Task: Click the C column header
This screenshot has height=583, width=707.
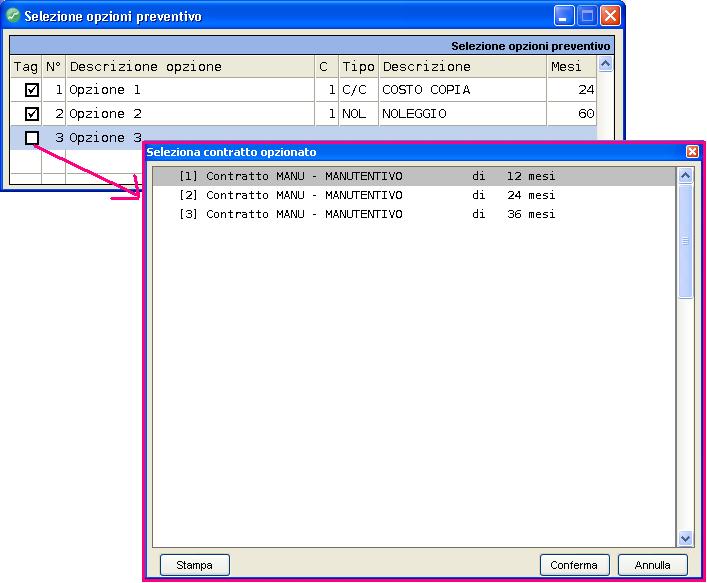Action: [x=326, y=67]
